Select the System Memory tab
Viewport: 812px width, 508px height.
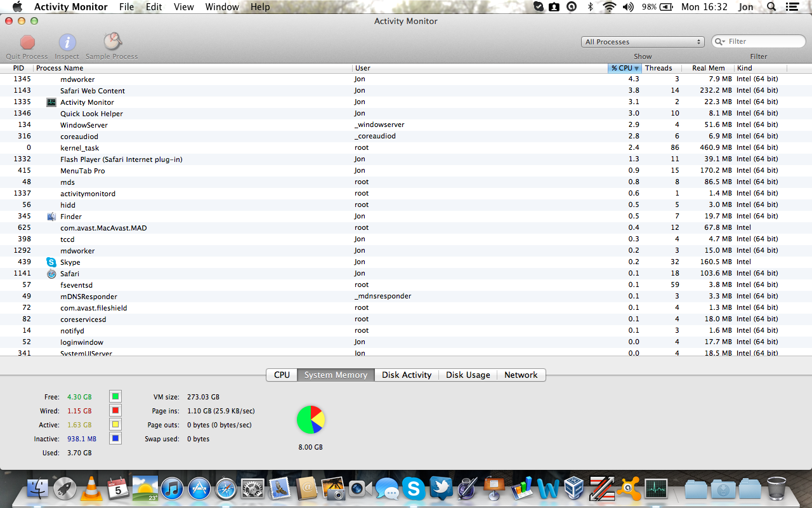point(336,375)
